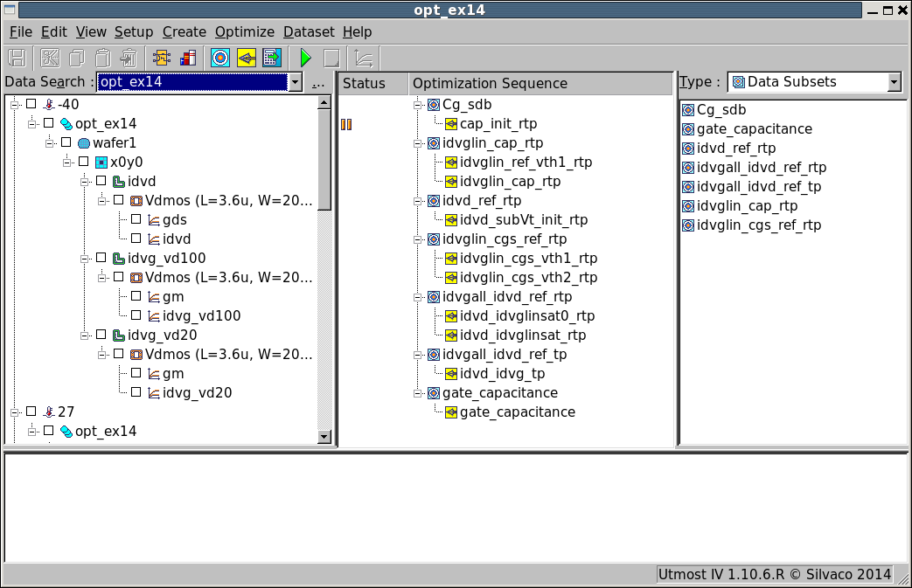The width and height of the screenshot is (912, 588).
Task: Click the Cut scissors toolbar icon
Action: [x=50, y=59]
